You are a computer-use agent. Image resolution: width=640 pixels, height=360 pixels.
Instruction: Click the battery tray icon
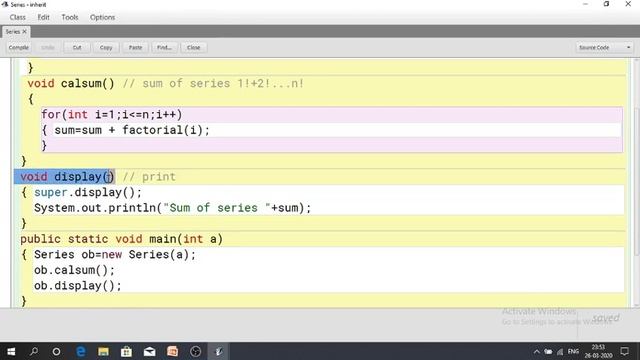tap(548, 351)
